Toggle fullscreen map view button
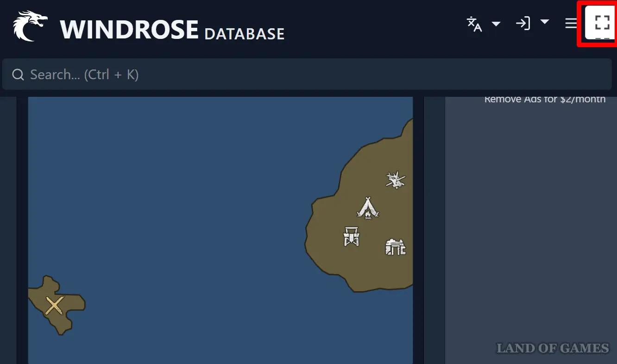The image size is (617, 364). coord(601,23)
